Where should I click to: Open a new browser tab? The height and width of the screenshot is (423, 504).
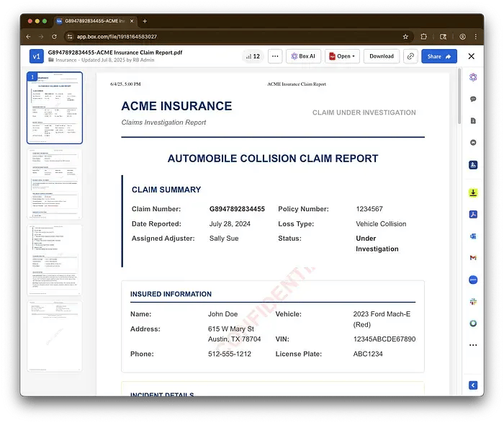coord(145,21)
